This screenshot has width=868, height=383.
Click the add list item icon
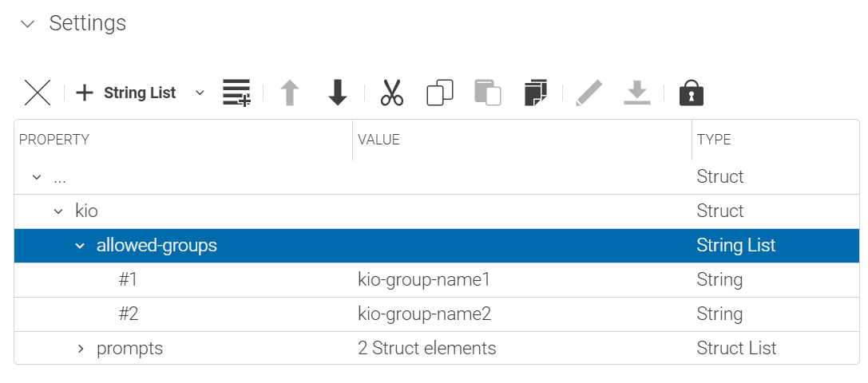pos(236,93)
